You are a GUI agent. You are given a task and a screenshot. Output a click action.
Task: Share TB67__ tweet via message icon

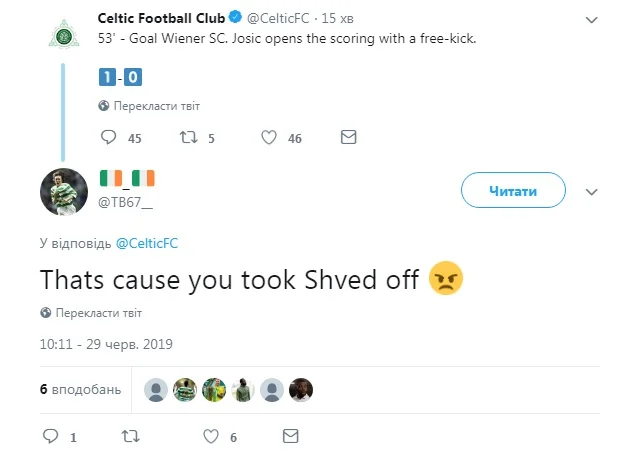(290, 437)
